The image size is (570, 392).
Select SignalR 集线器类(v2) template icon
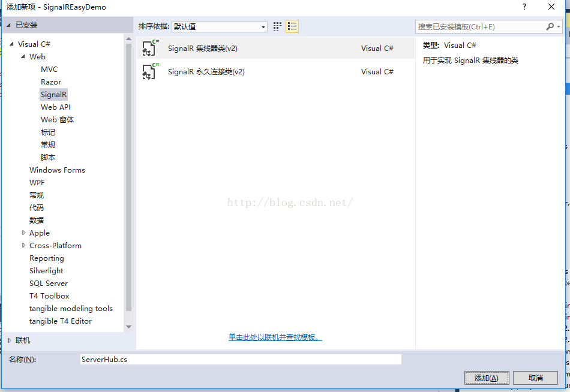150,48
